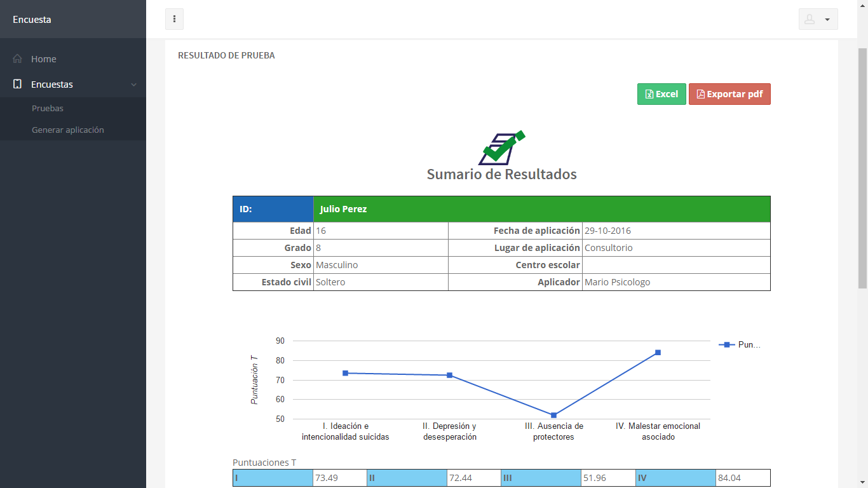Click the checkmark survey logo

[x=501, y=147]
